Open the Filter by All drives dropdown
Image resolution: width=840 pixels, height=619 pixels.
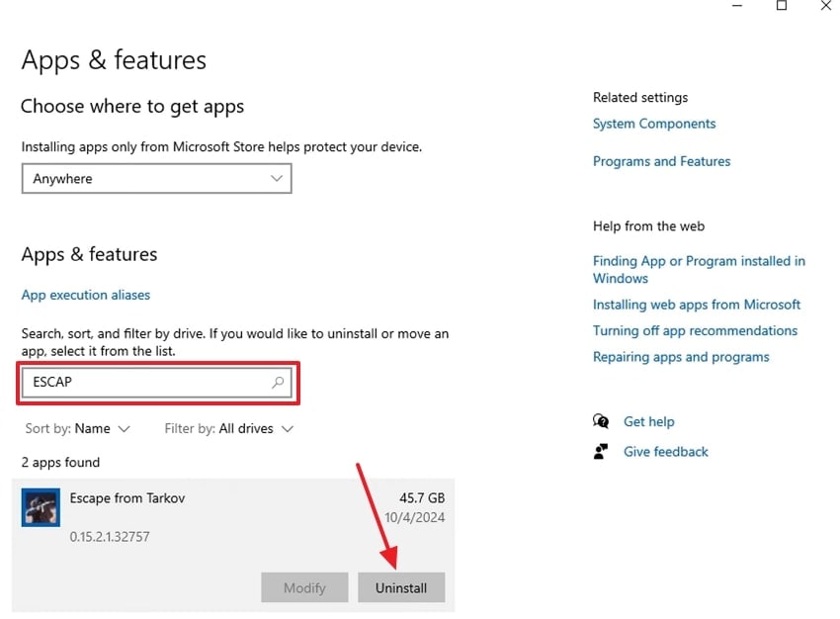point(229,429)
